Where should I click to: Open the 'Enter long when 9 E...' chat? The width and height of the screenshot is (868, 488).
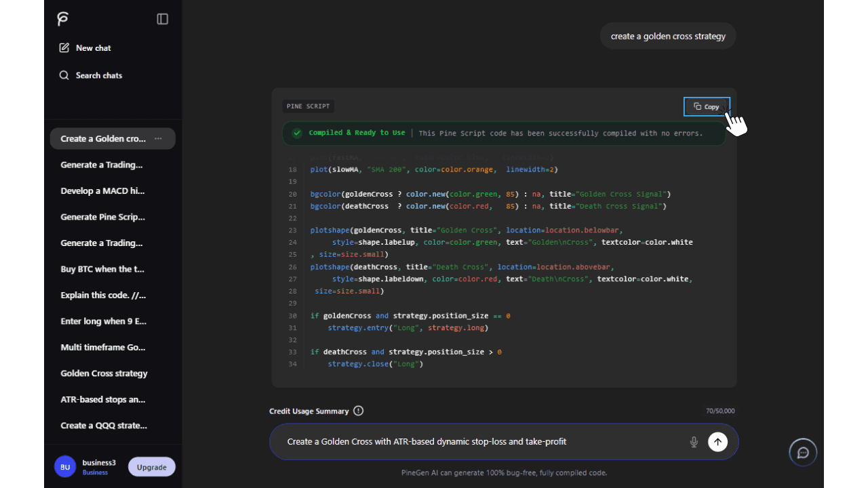(x=103, y=321)
